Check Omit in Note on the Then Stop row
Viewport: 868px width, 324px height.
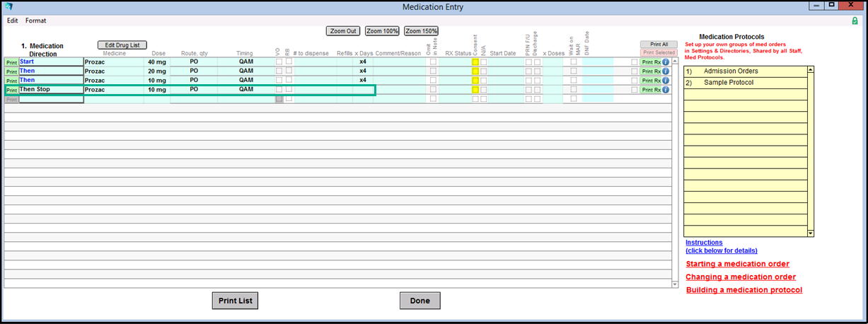(433, 90)
